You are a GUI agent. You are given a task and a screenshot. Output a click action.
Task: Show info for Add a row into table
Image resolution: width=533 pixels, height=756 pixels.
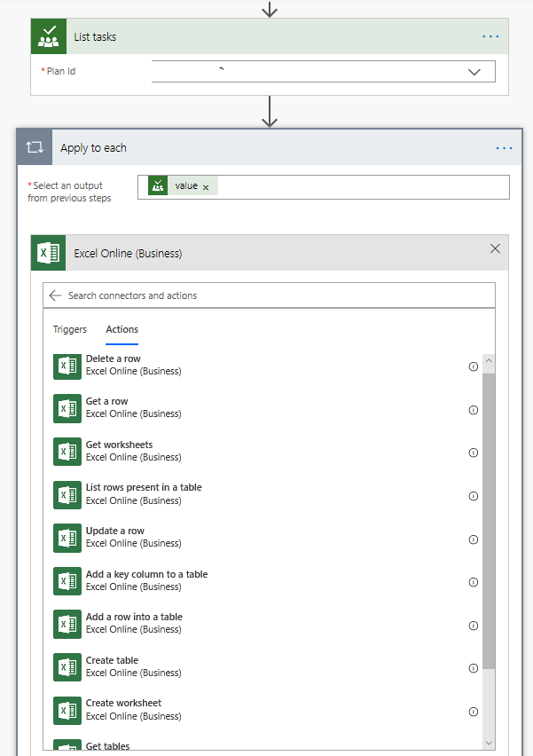[474, 626]
